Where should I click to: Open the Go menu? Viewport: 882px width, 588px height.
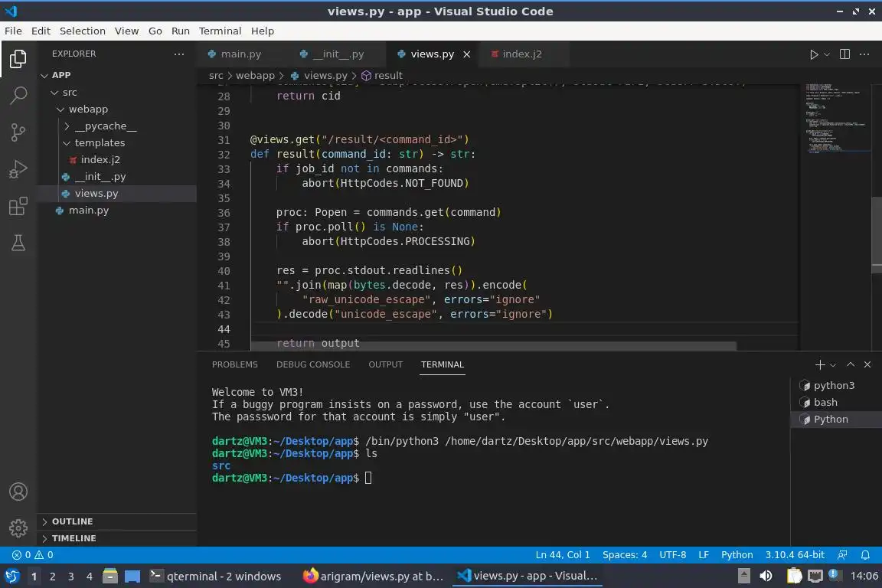tap(155, 31)
